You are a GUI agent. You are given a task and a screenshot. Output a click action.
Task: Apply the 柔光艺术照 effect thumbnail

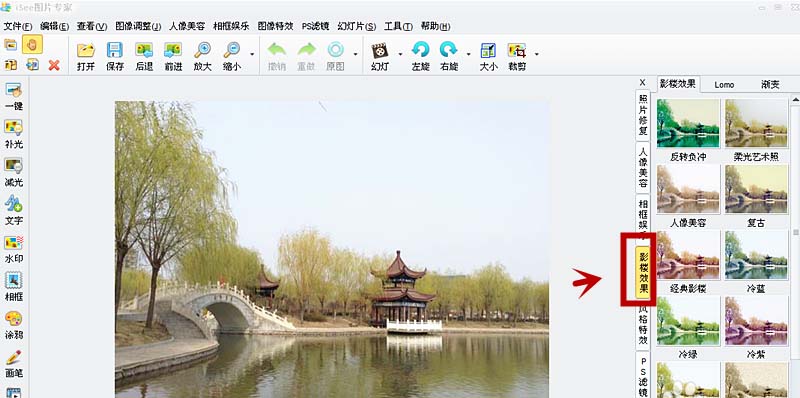[756, 123]
